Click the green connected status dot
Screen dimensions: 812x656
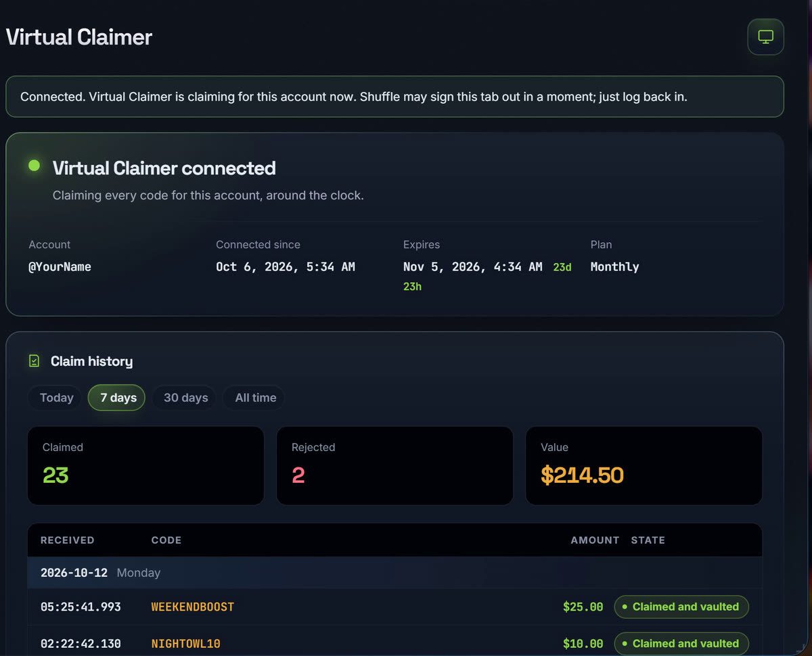pos(34,166)
